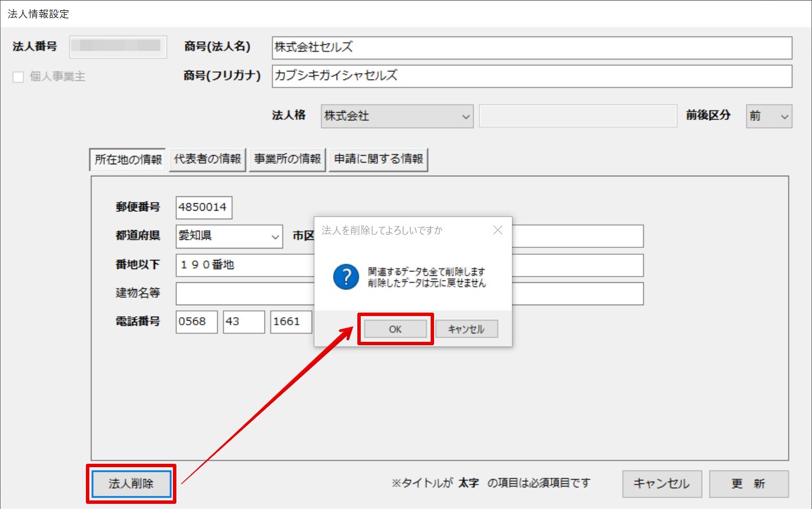This screenshot has width=812, height=509.
Task: Click the 商号(フリガナ) input field
Action: (532, 76)
